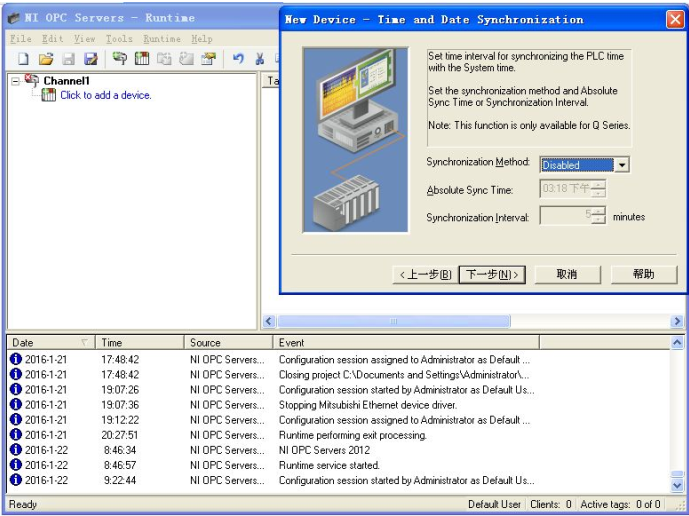Viewport: 689px width, 516px height.
Task: Click the NI OPC Servers title bar app icon
Action: pyautogui.click(x=14, y=18)
